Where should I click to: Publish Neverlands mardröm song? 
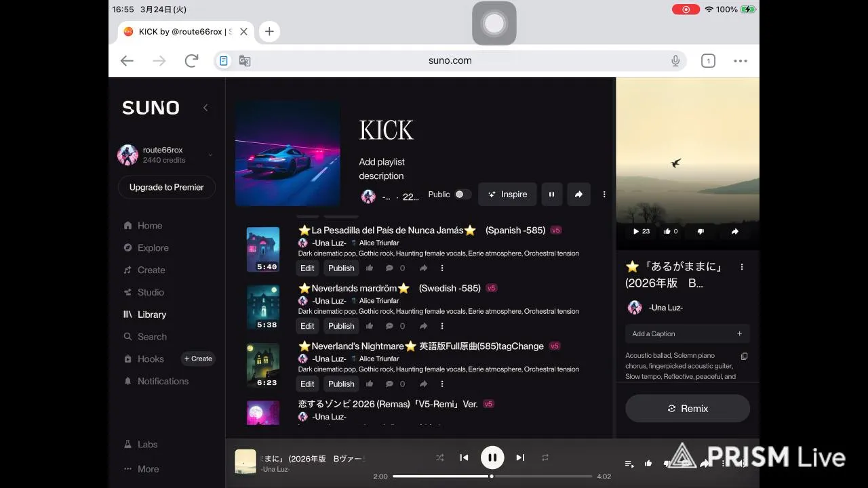(341, 326)
